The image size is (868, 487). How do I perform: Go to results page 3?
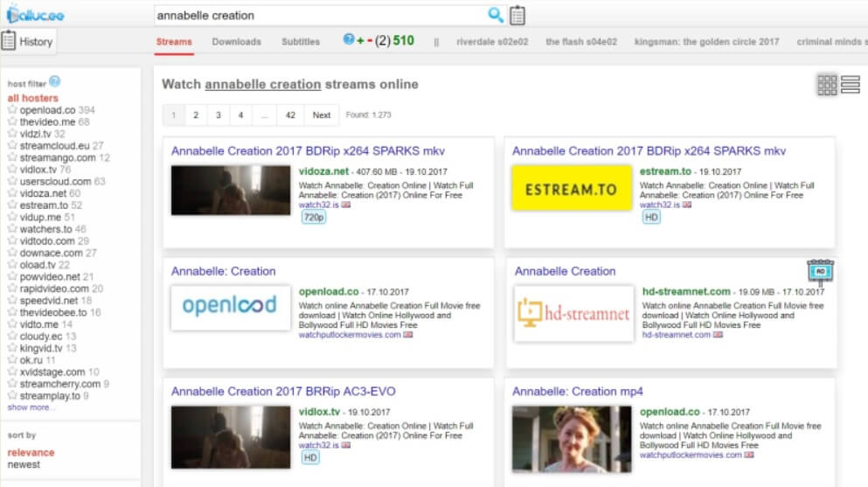[219, 115]
